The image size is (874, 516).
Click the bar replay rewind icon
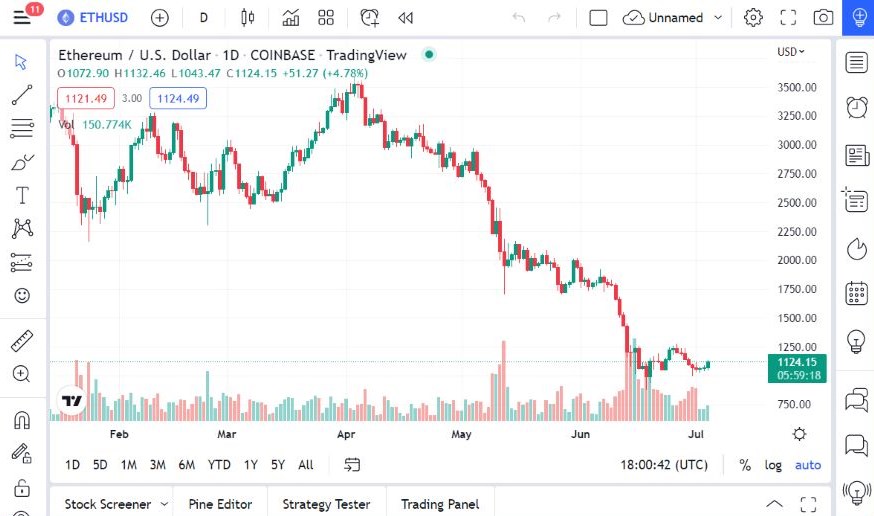(405, 18)
